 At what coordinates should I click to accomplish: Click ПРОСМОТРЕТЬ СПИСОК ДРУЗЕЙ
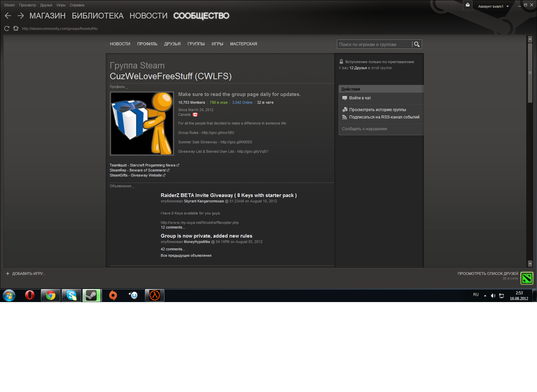pos(488,274)
